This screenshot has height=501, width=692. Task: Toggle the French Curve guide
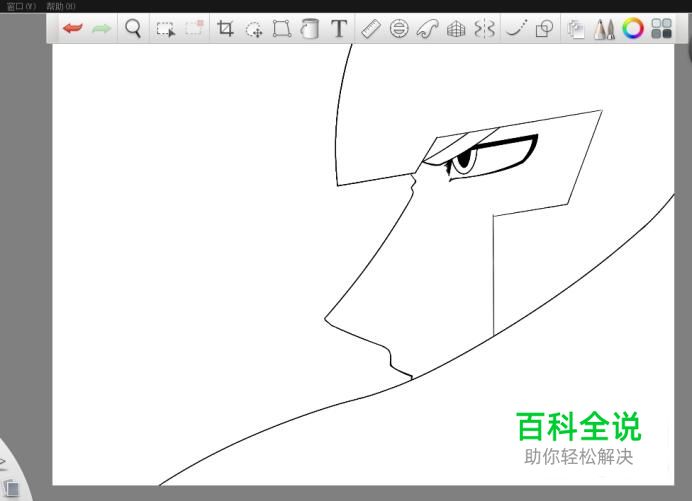(427, 29)
